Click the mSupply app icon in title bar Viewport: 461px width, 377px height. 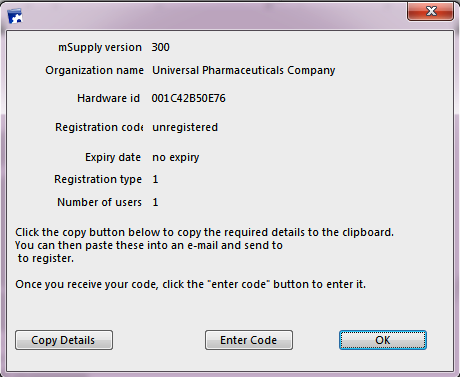15,16
